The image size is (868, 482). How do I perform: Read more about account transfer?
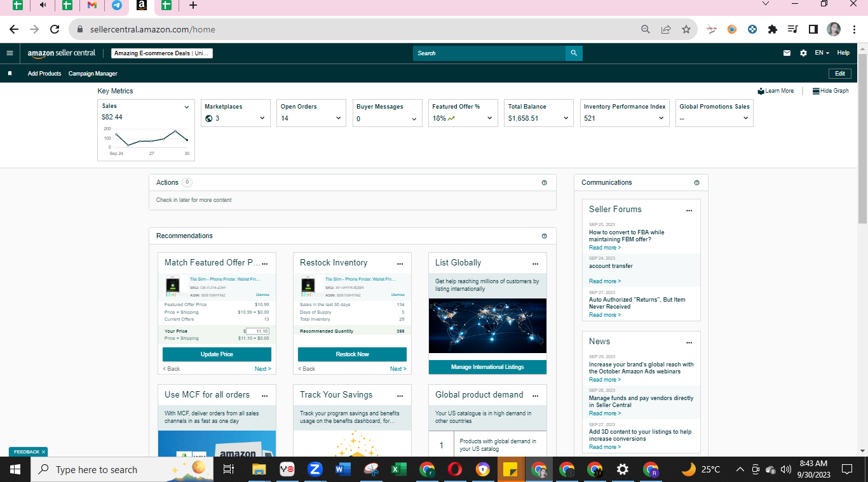tap(605, 281)
